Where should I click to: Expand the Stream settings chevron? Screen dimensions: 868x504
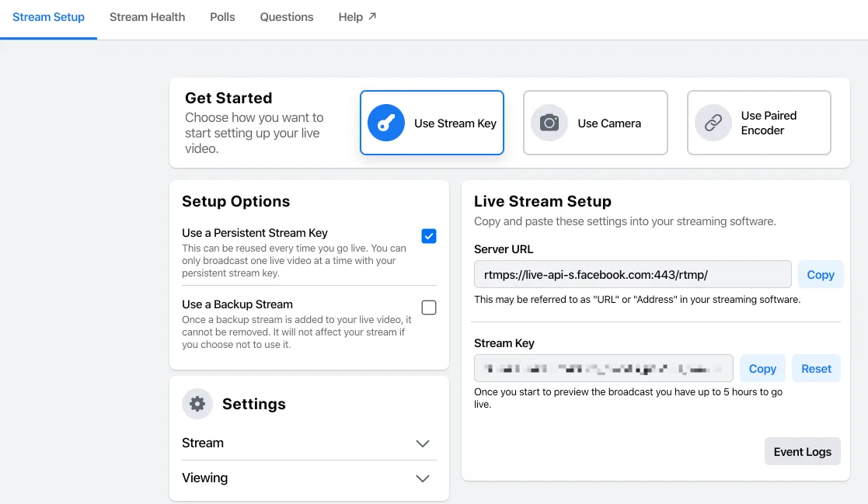[423, 443]
